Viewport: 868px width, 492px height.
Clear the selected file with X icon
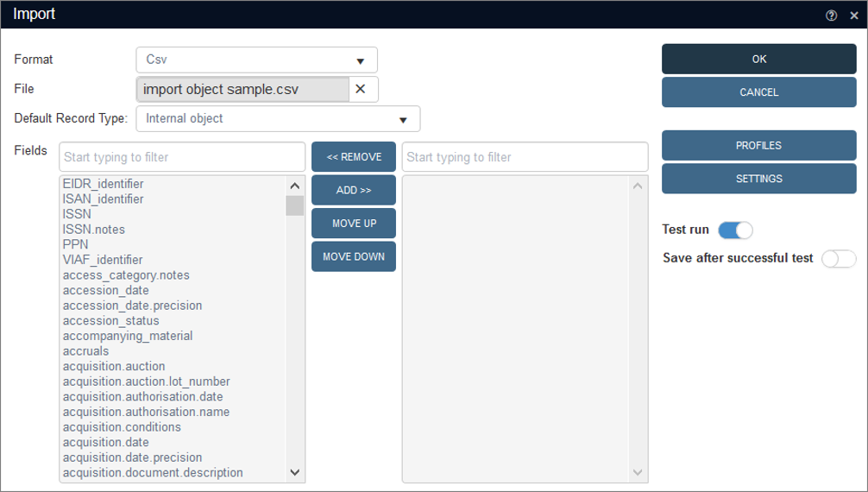click(361, 89)
